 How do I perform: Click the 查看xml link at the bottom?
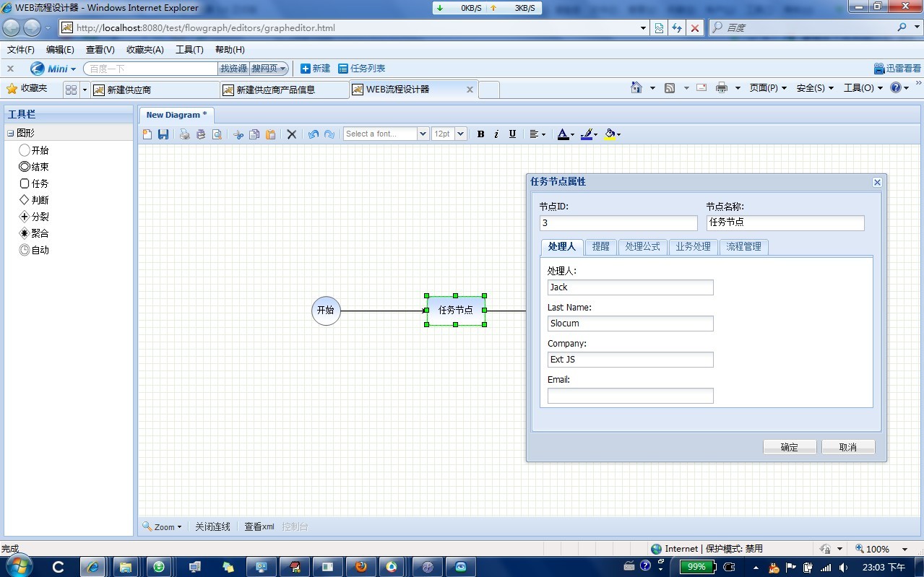tap(258, 526)
